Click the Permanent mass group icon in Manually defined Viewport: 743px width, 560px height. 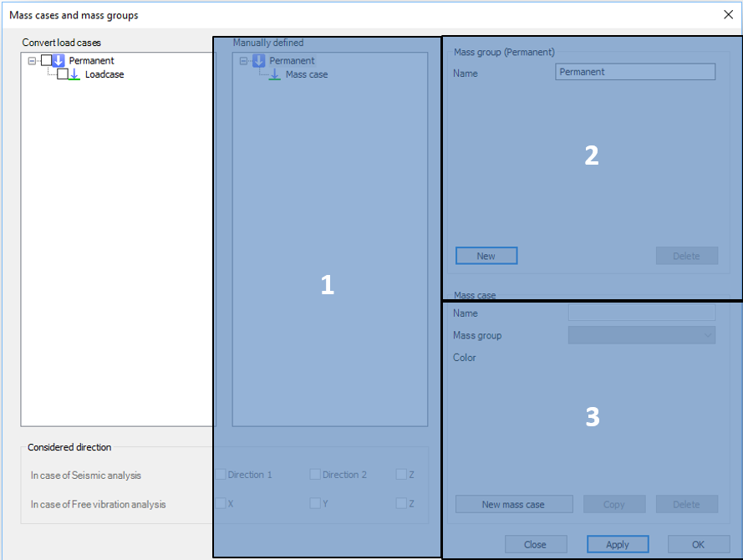tap(259, 60)
